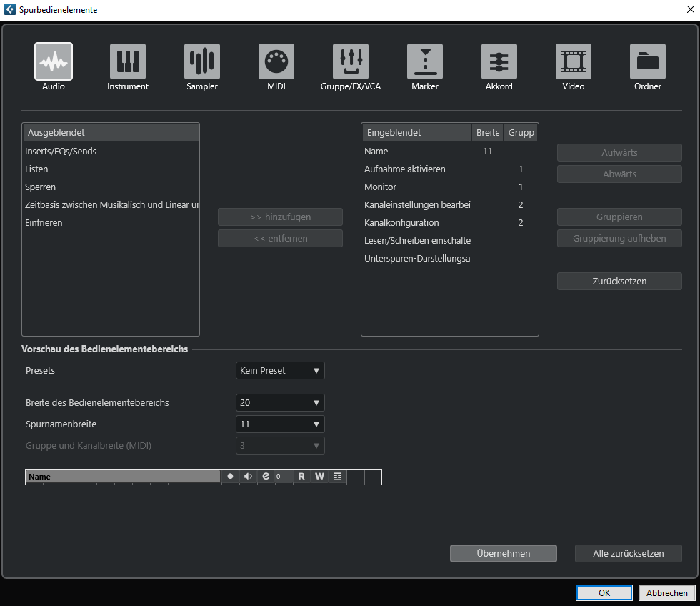Viewport: 700px width, 606px height.
Task: Select the Video track type icon
Action: pos(574,62)
